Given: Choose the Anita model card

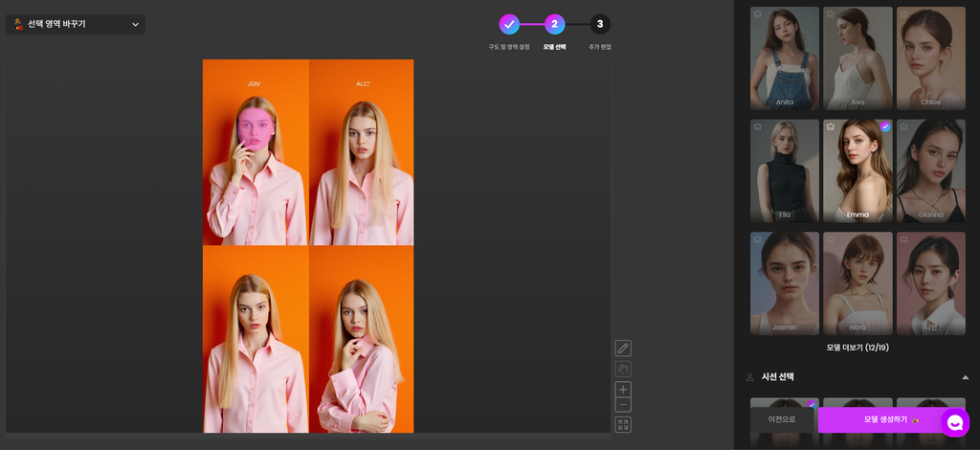Looking at the screenshot, I should point(785,58).
